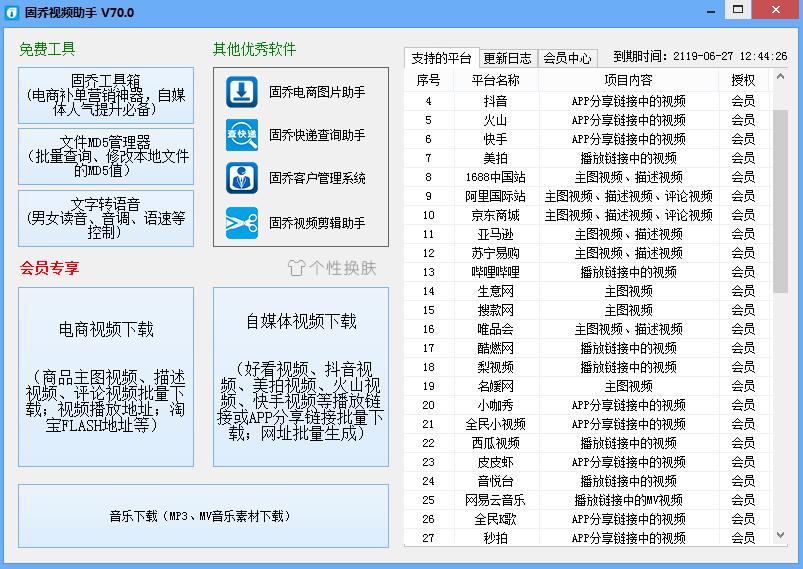This screenshot has height=569, width=803.
Task: Open 固乔快递查询助手 software link
Action: click(317, 135)
